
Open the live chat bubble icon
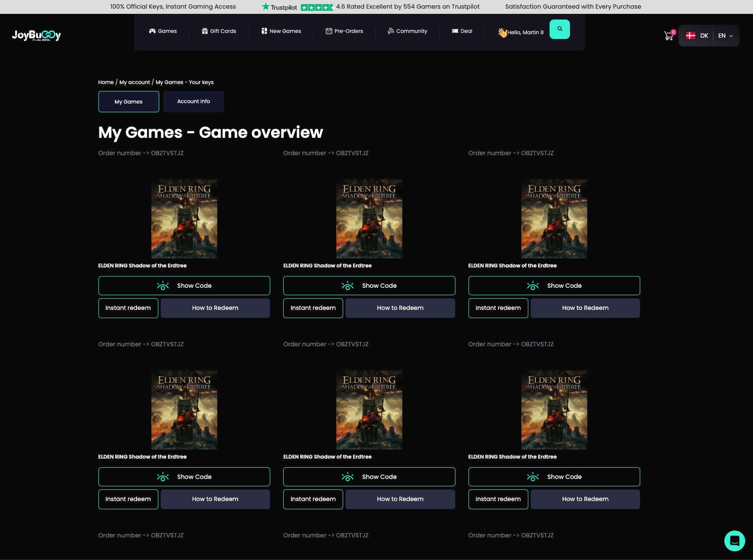(x=734, y=540)
